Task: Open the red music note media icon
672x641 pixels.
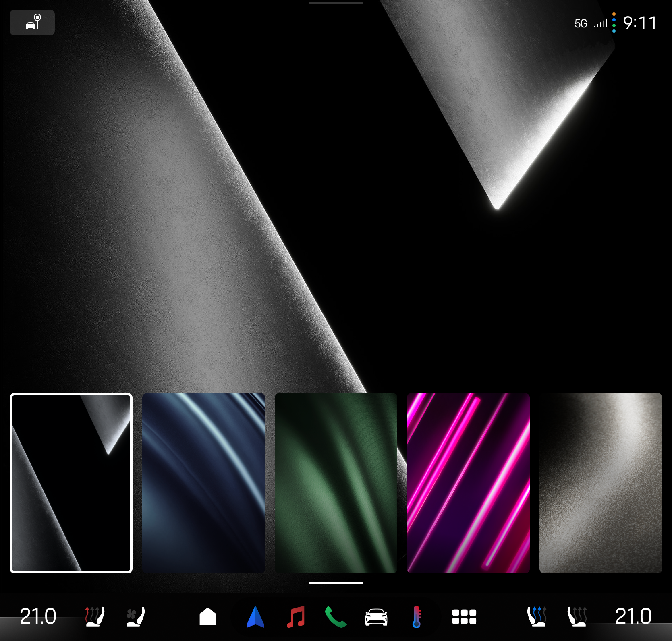Action: (296, 616)
